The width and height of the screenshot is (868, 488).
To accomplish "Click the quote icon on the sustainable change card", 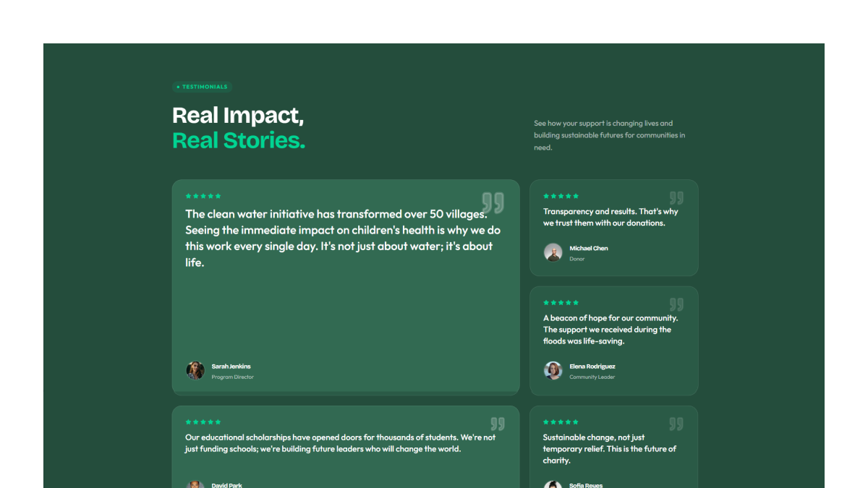I will coord(676,424).
